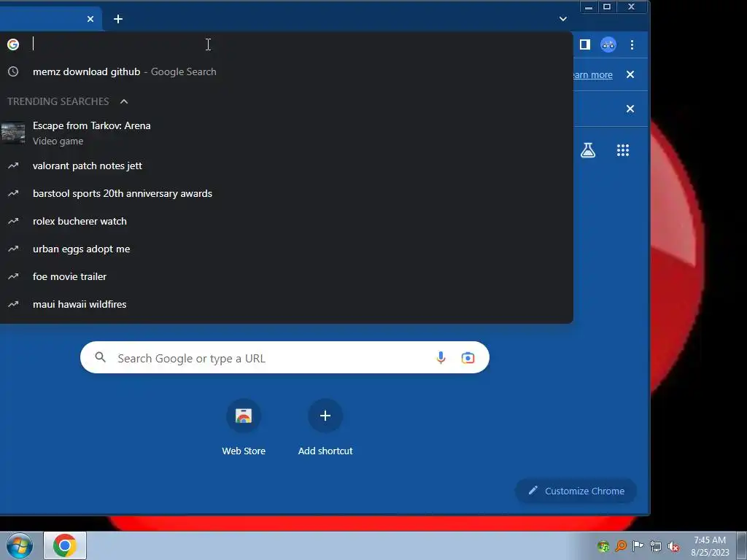The height and width of the screenshot is (560, 747).
Task: Start a voice search with the microphone
Action: click(x=441, y=357)
